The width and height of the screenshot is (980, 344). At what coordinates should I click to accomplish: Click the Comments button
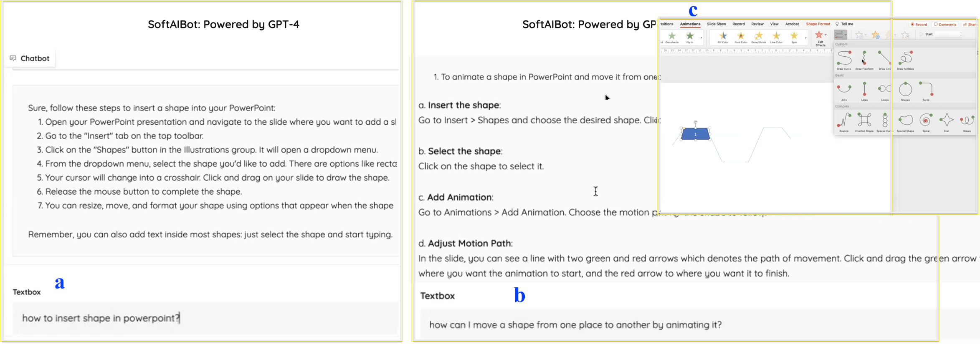[945, 25]
